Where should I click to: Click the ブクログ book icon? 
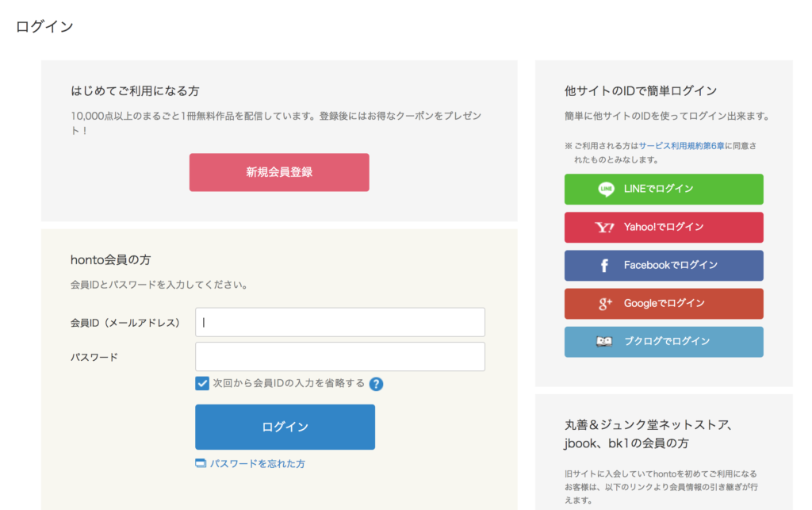pyautogui.click(x=604, y=342)
